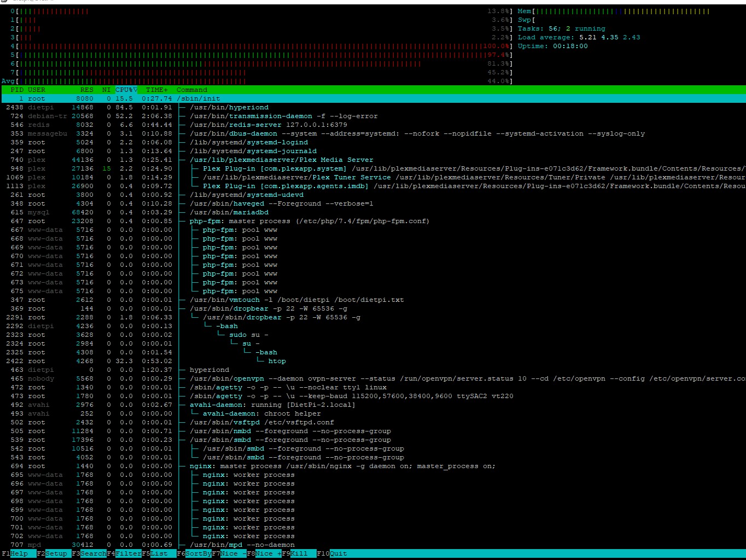The height and width of the screenshot is (560, 746).
Task: Select the agetty tty1 linux row
Action: (373, 387)
